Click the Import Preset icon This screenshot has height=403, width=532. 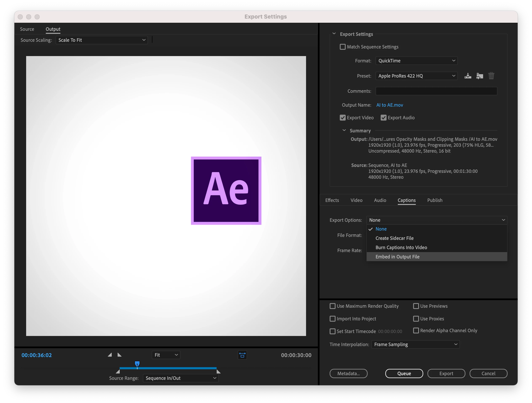tap(479, 76)
